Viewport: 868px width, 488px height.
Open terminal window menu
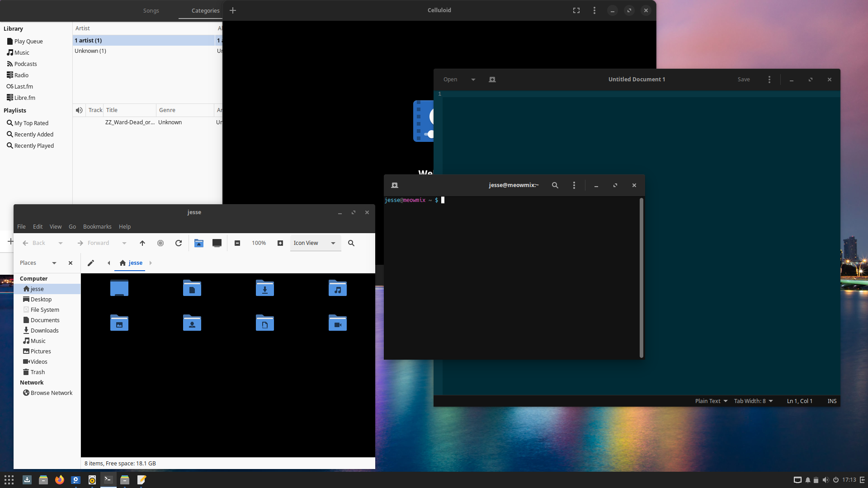click(x=574, y=185)
